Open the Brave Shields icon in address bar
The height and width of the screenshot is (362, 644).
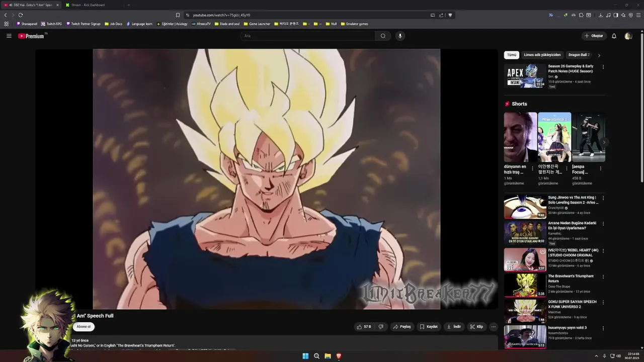coord(450,15)
